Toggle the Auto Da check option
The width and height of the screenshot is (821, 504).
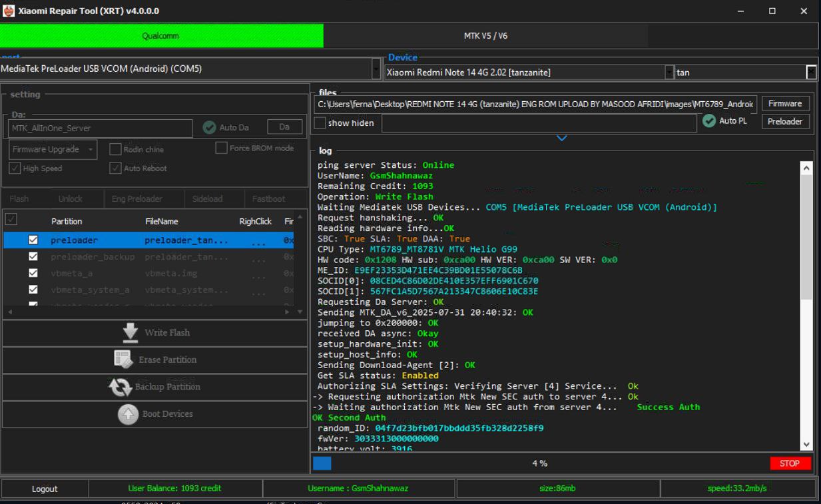click(x=210, y=127)
